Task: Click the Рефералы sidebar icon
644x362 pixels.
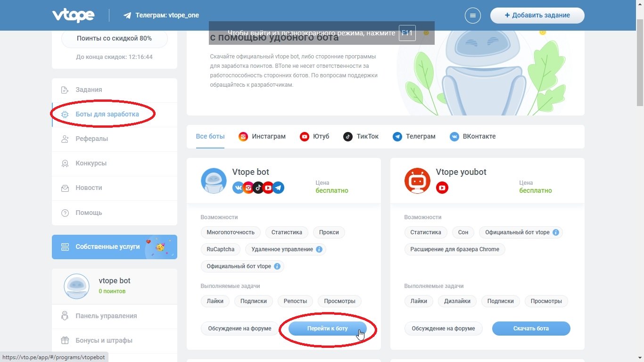Action: pos(66,139)
